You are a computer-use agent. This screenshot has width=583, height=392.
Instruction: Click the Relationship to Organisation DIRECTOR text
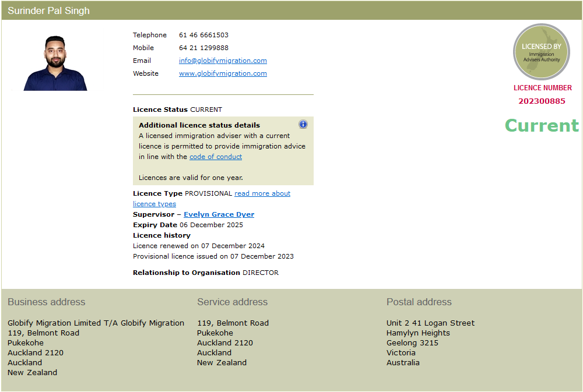pyautogui.click(x=206, y=273)
